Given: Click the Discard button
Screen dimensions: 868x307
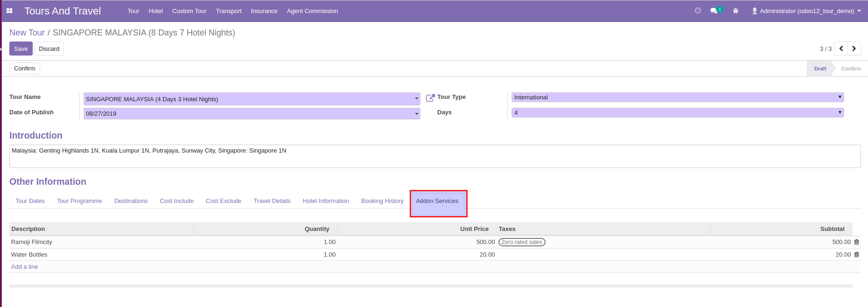Looking at the screenshot, I should click(49, 49).
